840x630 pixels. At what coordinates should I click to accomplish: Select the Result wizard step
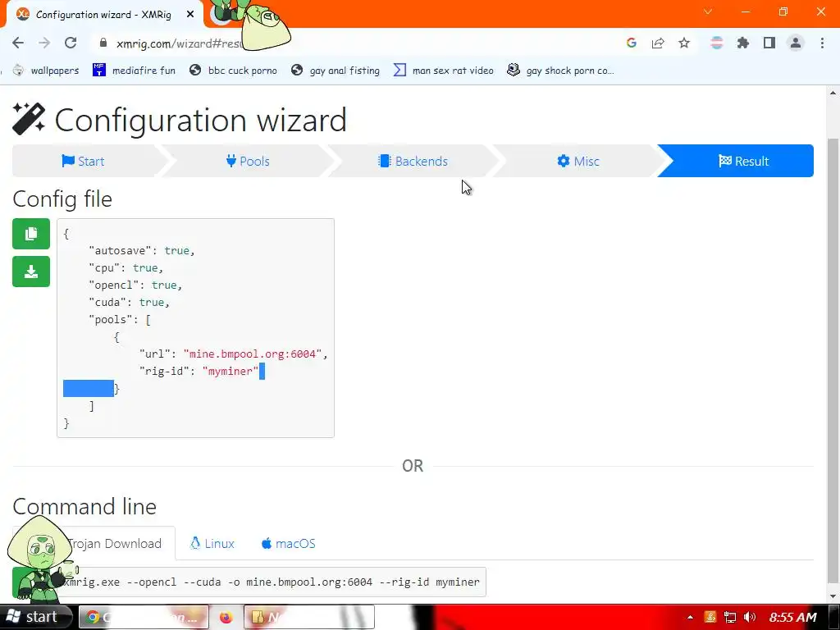click(743, 161)
